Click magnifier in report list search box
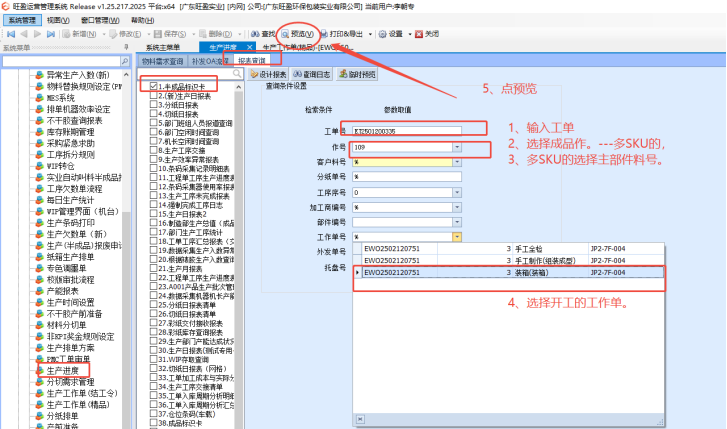Viewport: 727px width, 429px height. (x=237, y=73)
